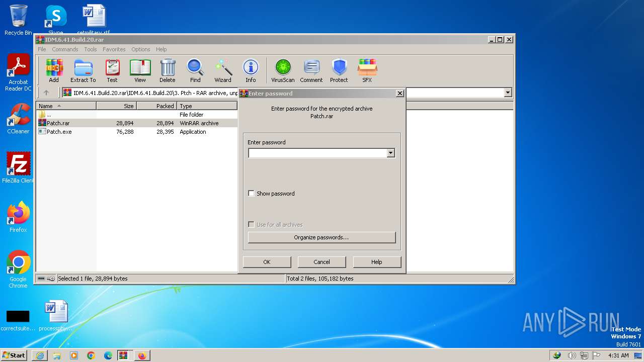The height and width of the screenshot is (362, 644).
Task: Show archive Info
Action: click(251, 70)
